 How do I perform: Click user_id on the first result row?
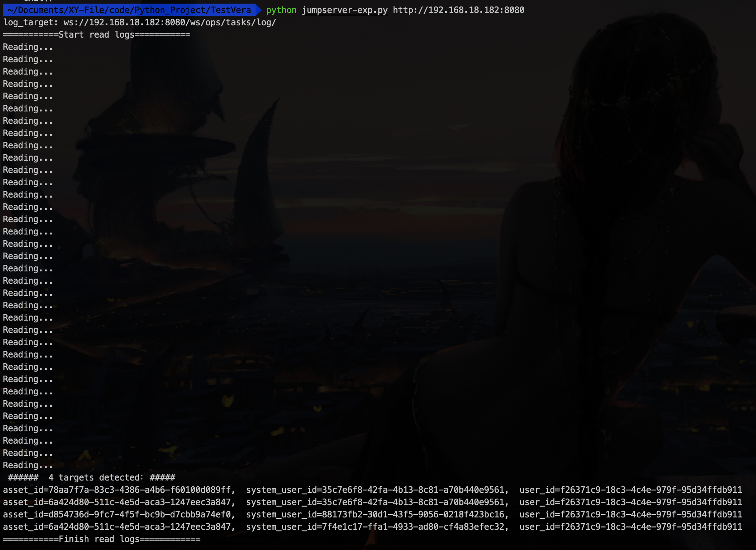(x=630, y=490)
